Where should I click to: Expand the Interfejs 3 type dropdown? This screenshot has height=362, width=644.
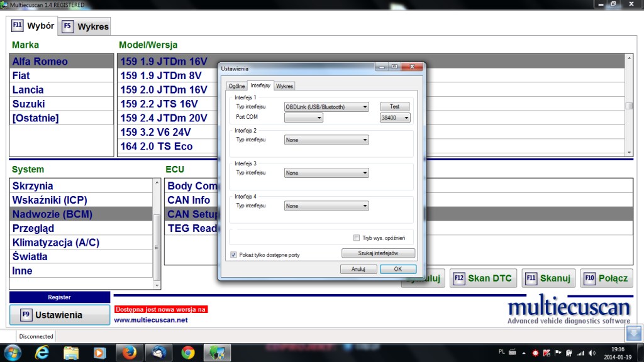pos(326,173)
